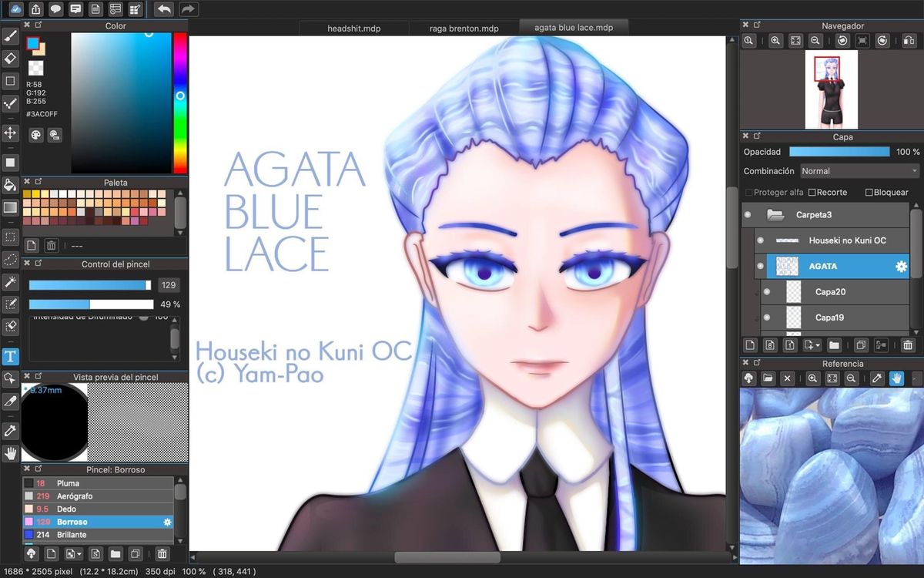924x578 pixels.
Task: Adjust the brush opacity 49% slider
Action: pyautogui.click(x=90, y=304)
